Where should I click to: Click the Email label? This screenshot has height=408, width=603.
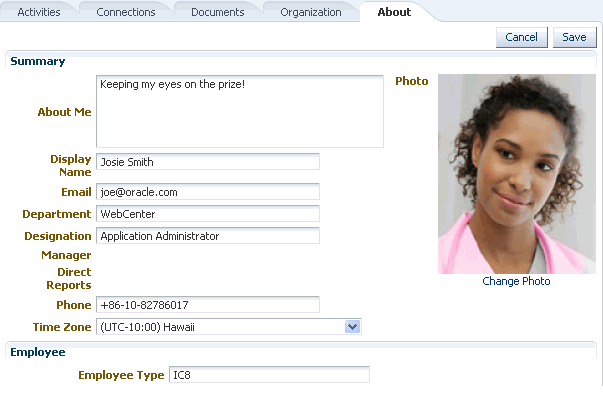tap(76, 192)
